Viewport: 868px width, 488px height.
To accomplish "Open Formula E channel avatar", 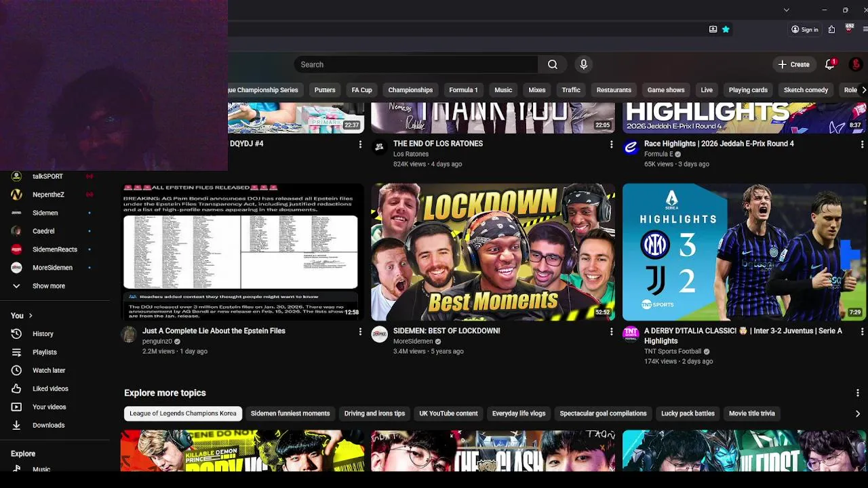I will (x=631, y=147).
